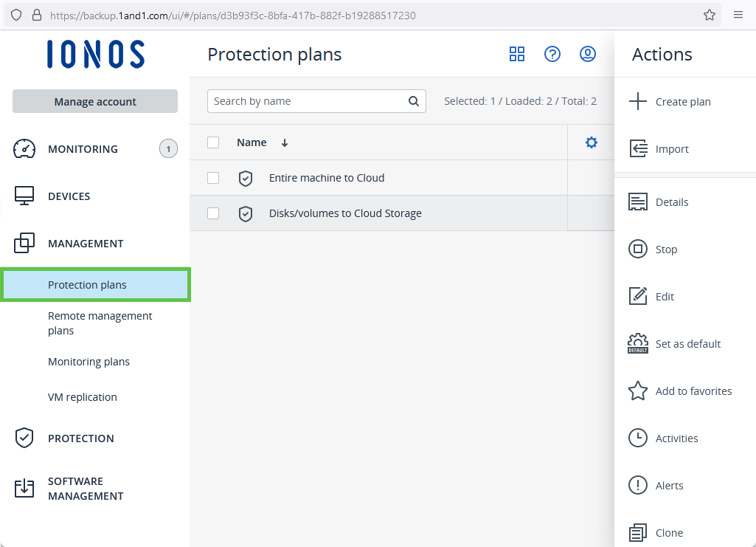756x547 pixels.
Task: Click Set as default plan action
Action: [687, 344]
